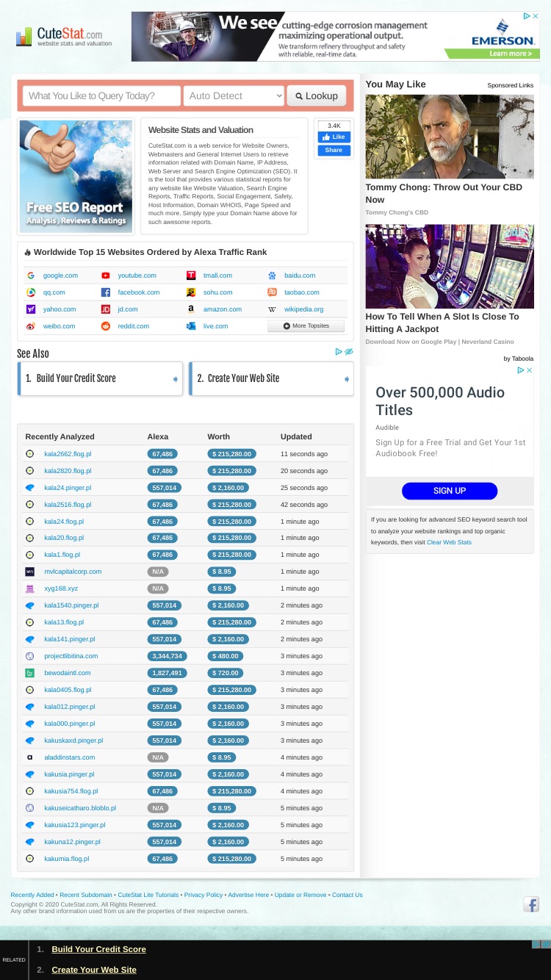Image resolution: width=551 pixels, height=980 pixels.
Task: Open the mvlcapitalcorp.com entry
Action: tap(73, 572)
